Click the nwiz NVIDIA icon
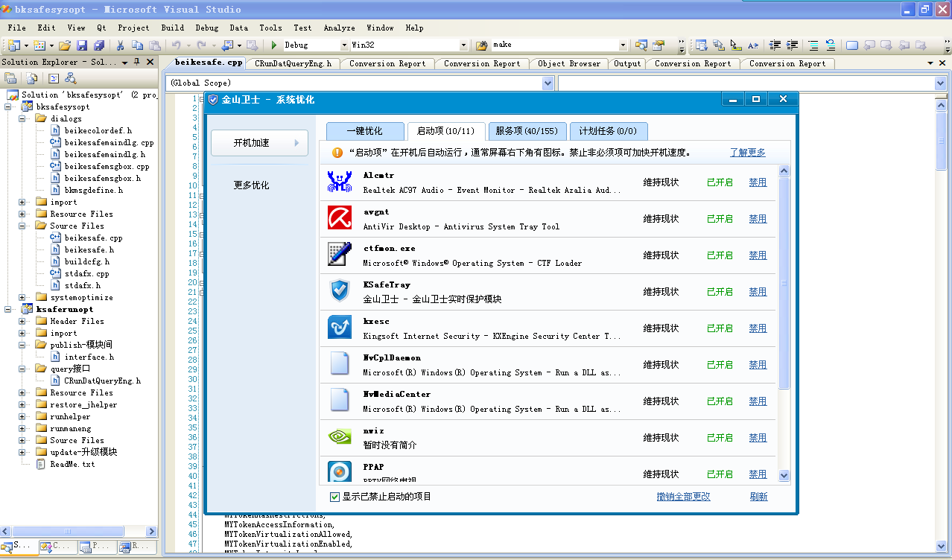 pyautogui.click(x=340, y=437)
